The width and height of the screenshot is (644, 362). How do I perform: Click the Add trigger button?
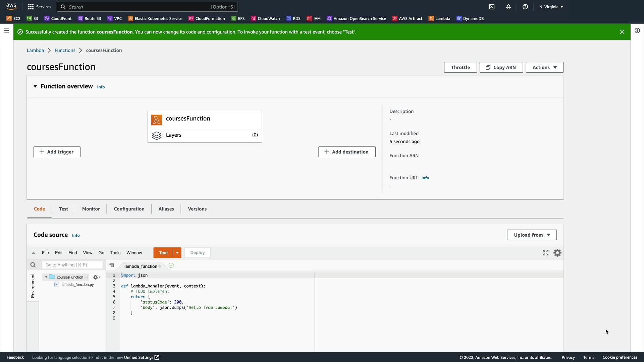(x=57, y=152)
